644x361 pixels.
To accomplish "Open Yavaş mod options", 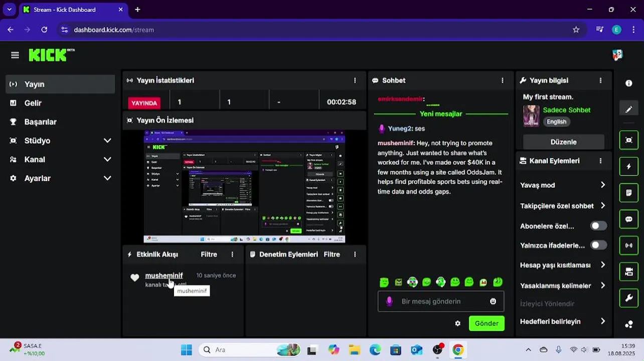I will pos(564,185).
